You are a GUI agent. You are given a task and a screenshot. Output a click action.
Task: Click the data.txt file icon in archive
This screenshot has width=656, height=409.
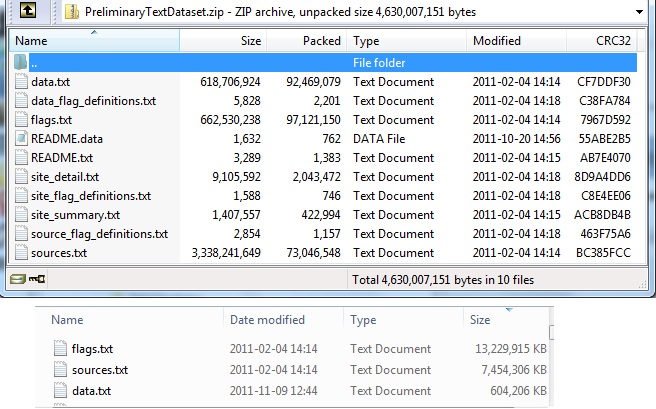click(21, 82)
